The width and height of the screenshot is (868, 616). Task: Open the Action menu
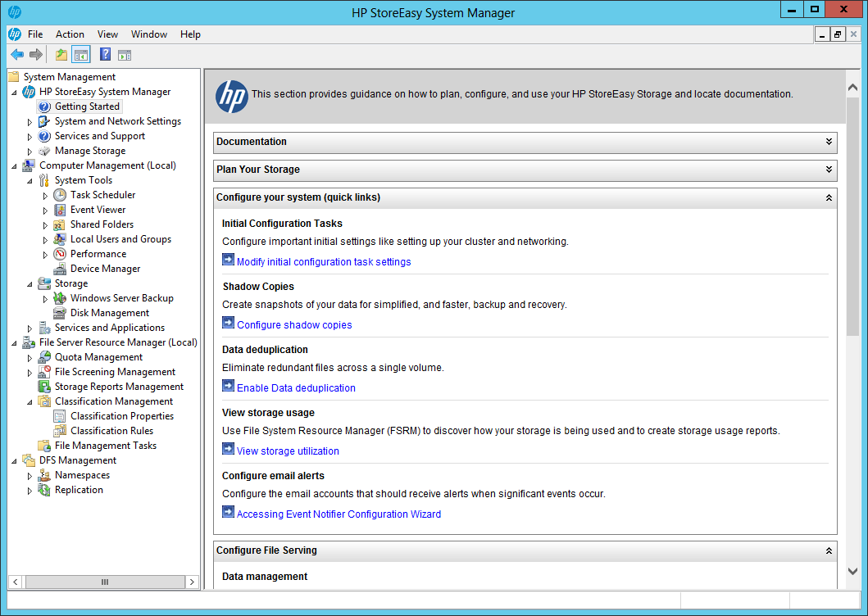point(70,34)
